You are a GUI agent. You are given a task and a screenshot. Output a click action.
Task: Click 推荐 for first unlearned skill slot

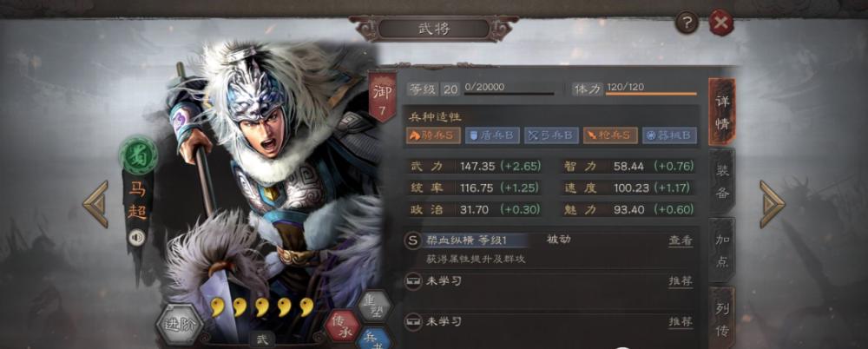pyautogui.click(x=681, y=281)
